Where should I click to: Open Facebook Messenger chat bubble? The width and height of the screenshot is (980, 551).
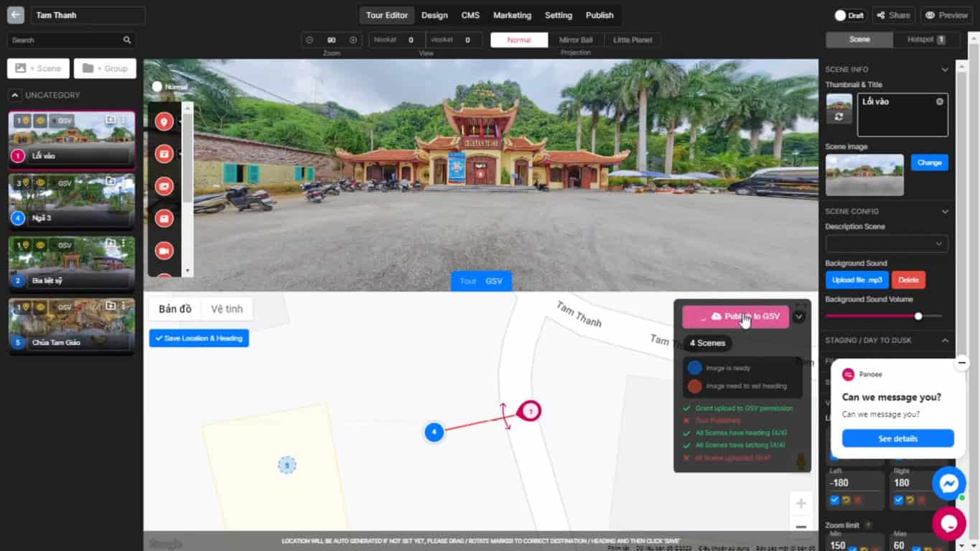(x=949, y=483)
